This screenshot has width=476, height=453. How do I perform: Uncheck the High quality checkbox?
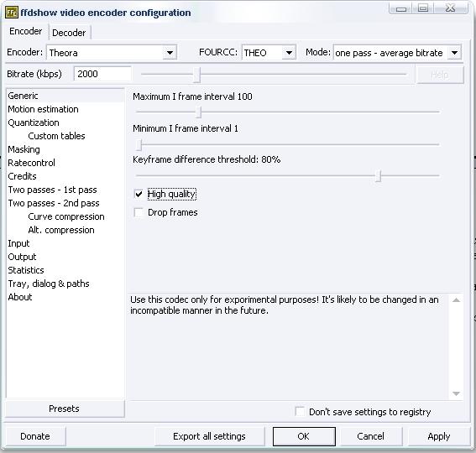coord(139,194)
